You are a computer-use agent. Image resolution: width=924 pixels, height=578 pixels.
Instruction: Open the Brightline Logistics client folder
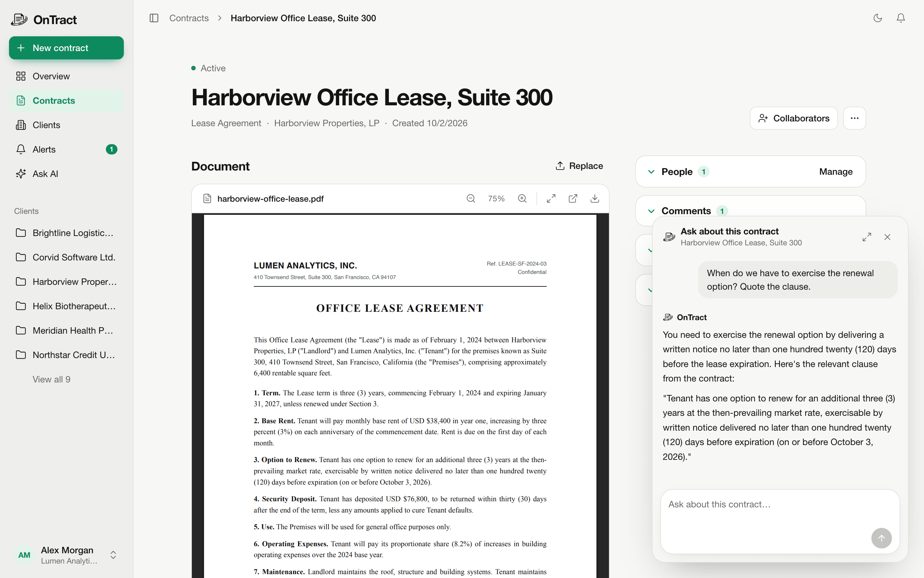66,233
